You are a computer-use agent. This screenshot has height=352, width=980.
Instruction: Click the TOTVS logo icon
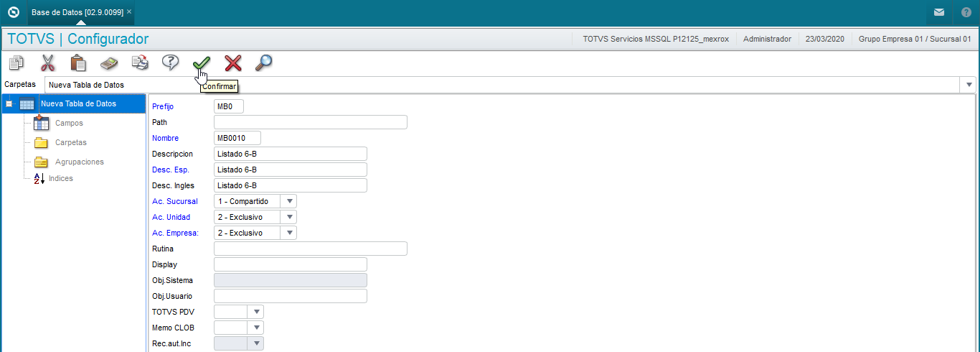click(x=12, y=12)
